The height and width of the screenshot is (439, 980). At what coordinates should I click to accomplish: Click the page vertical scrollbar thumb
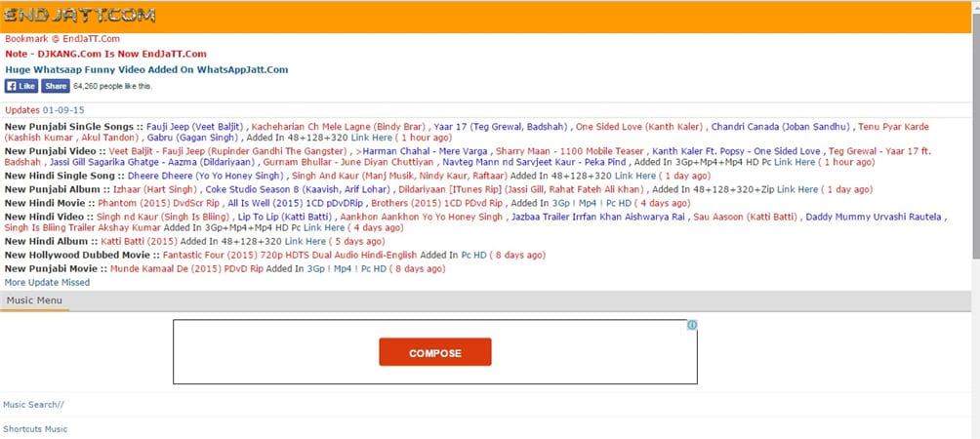click(976, 135)
